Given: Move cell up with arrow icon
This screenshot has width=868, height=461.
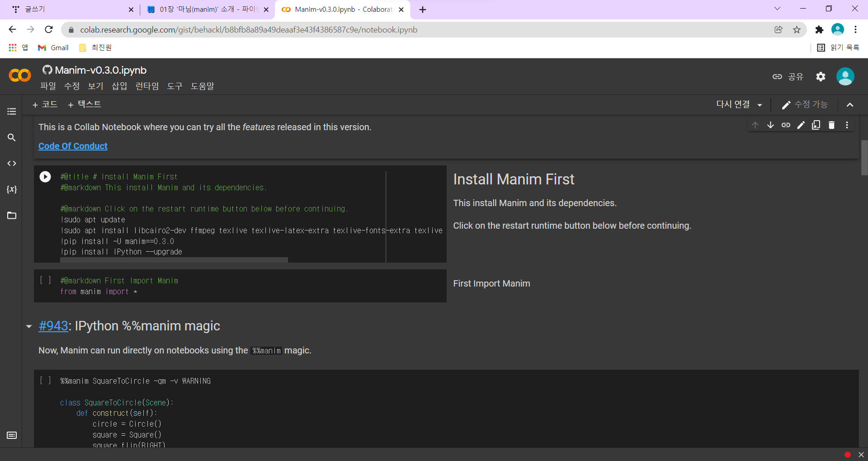Looking at the screenshot, I should click(x=755, y=125).
